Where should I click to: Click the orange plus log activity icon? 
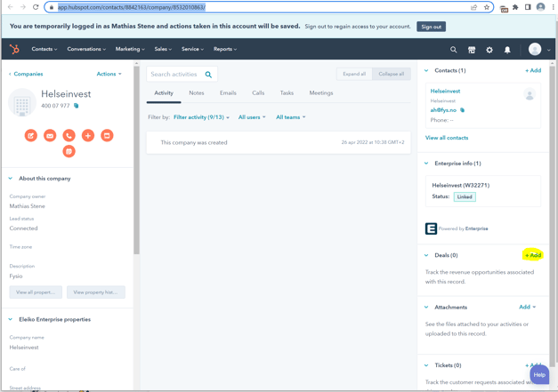click(x=88, y=136)
